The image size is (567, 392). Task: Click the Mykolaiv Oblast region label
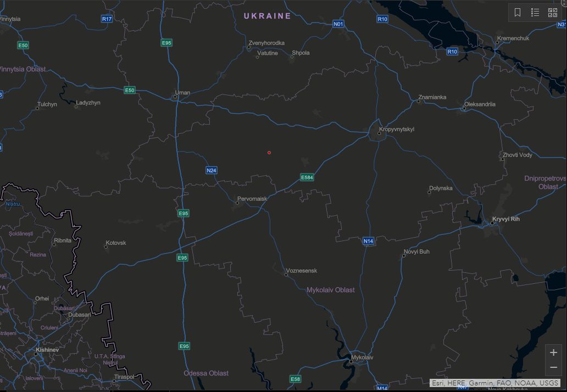click(x=330, y=290)
